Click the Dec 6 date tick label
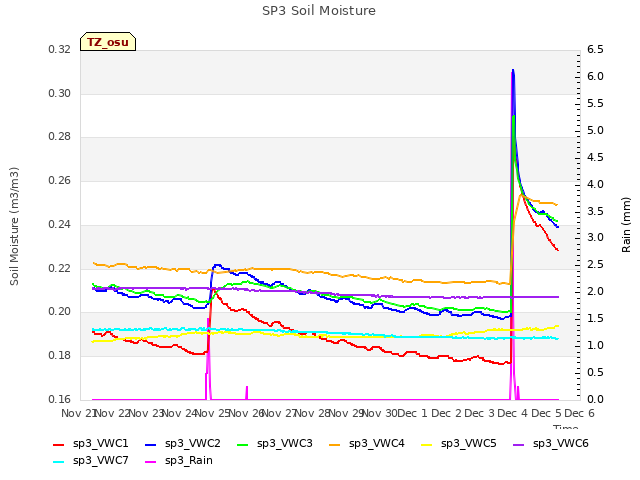Screen dimensions: 640x480 (x=580, y=413)
